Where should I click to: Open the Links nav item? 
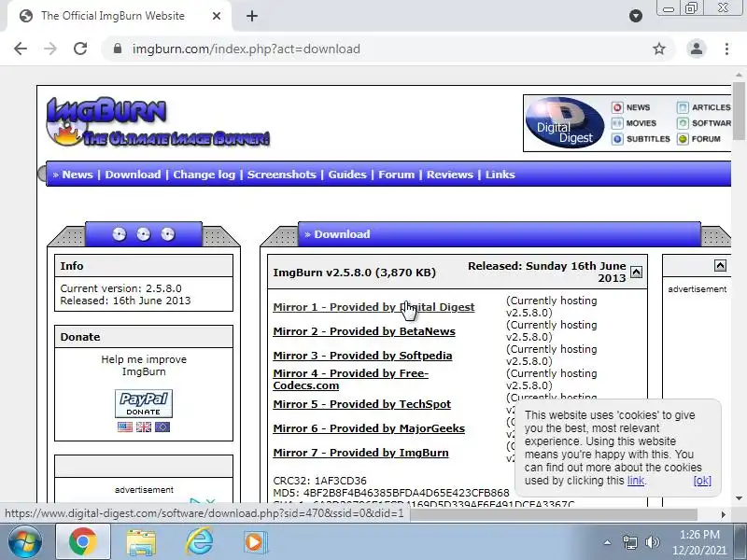pos(500,175)
